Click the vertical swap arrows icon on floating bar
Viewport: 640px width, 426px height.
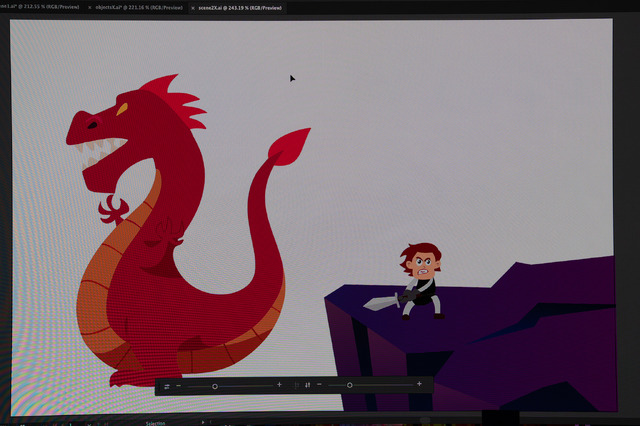click(x=307, y=385)
